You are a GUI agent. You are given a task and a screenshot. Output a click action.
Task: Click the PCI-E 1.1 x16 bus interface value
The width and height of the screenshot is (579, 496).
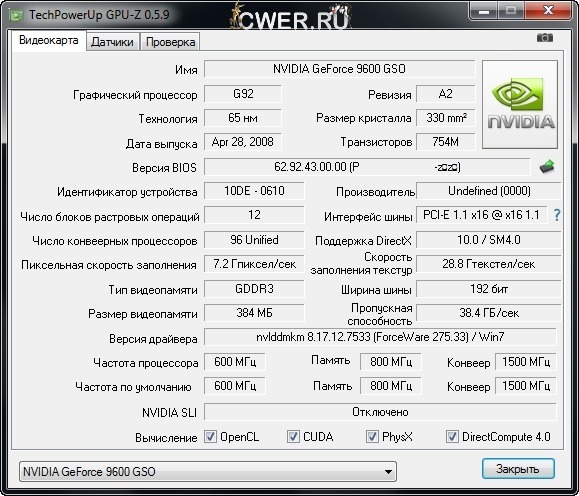point(482,215)
